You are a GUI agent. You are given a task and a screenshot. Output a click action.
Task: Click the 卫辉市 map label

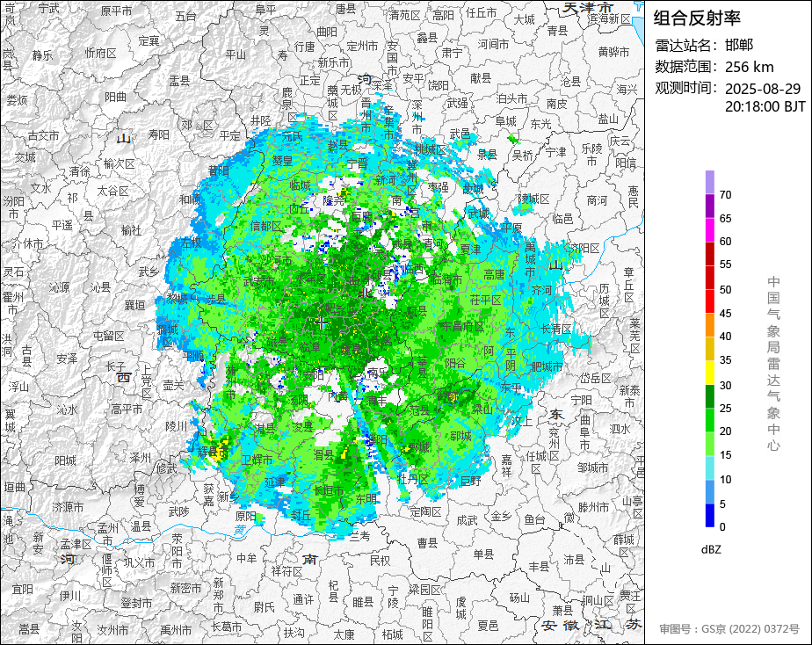[257, 460]
